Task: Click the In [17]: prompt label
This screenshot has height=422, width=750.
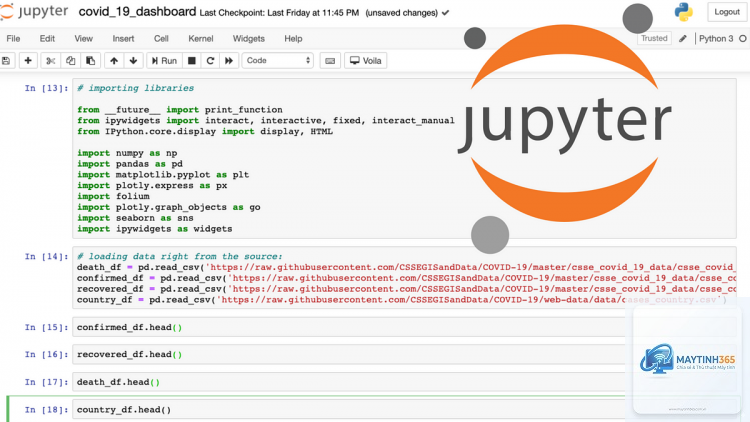Action: [x=46, y=382]
